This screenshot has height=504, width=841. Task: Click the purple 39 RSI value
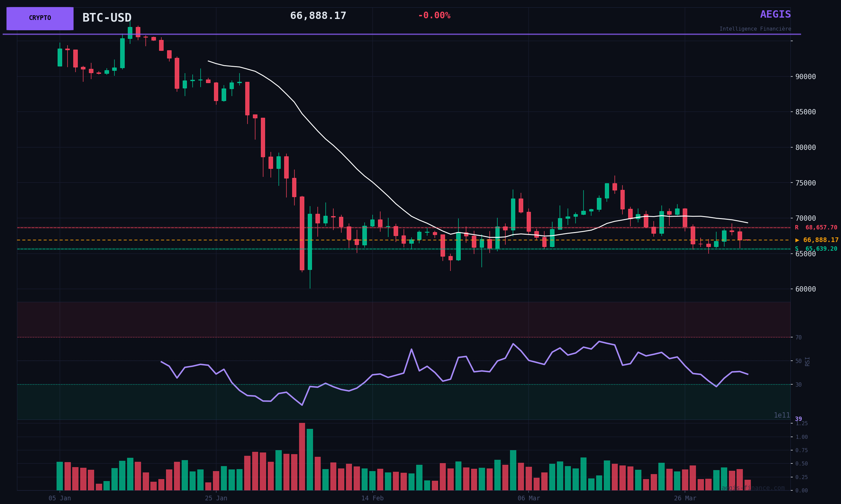pyautogui.click(x=798, y=419)
